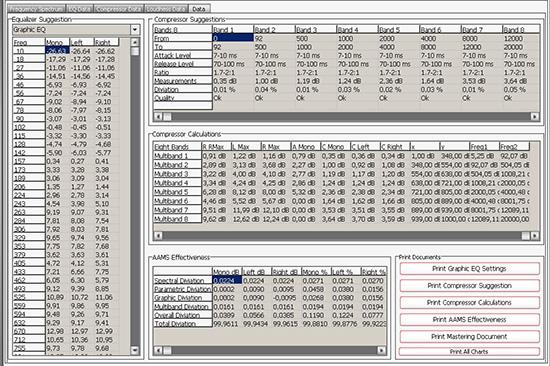550x366 pixels.
Task: Select the Mono column header in Equalizer list
Action: point(58,42)
